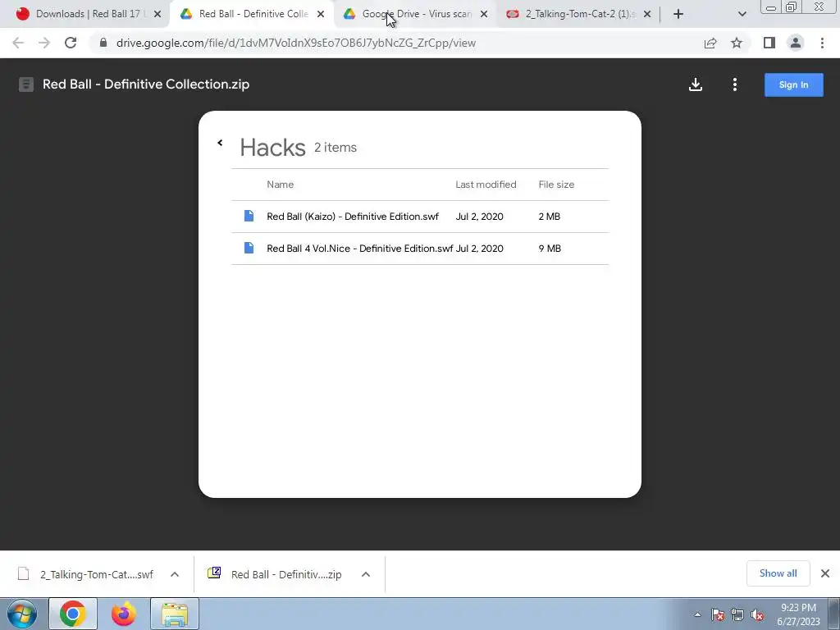
Task: Open the Drive viewer three-dot more actions menu
Action: coord(734,84)
